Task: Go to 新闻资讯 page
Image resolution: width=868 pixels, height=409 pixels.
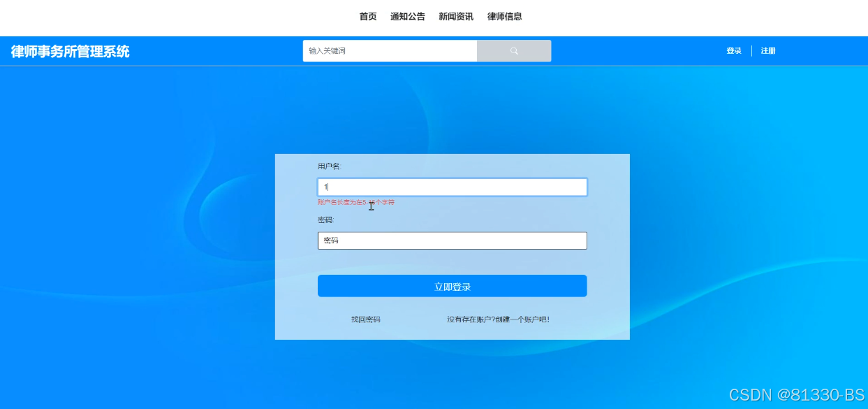Action: pos(456,17)
